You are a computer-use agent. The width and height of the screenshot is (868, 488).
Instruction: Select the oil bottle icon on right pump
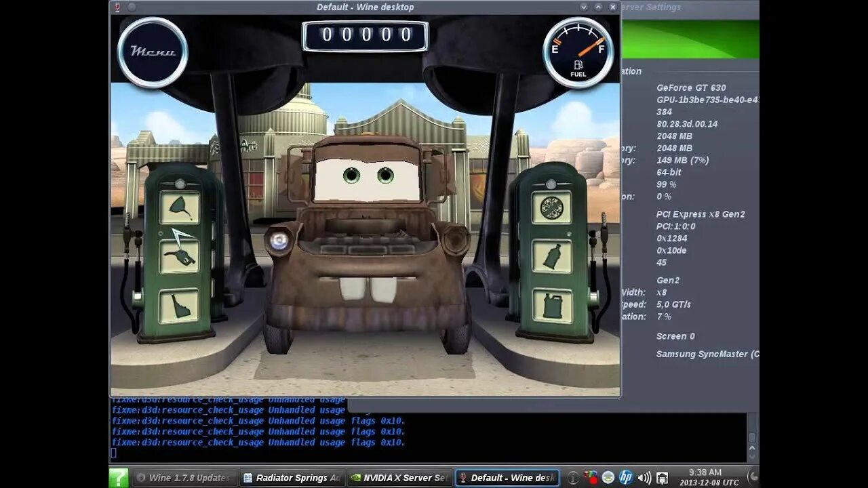551,256
